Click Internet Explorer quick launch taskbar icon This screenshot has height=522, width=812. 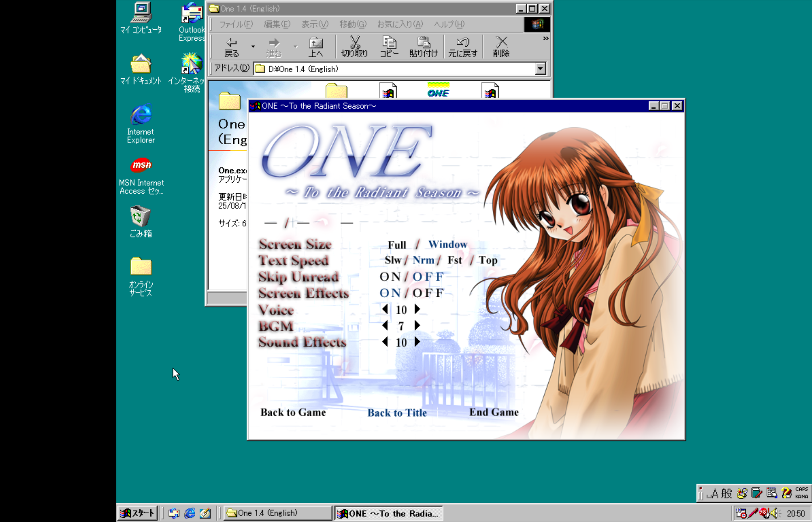189,513
